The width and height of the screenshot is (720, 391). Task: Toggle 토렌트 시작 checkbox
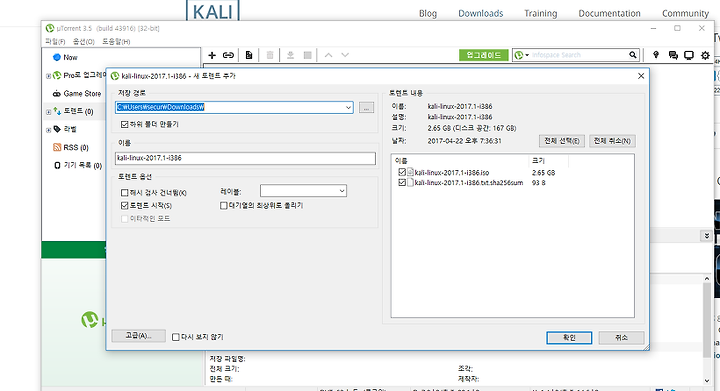point(124,206)
